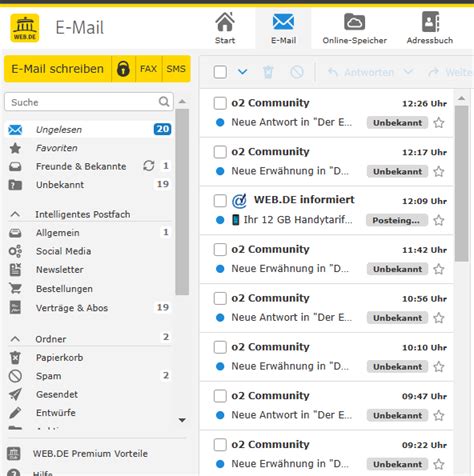Select checkbox for 12:17 Uhr o2 Community mail

[x=220, y=152]
